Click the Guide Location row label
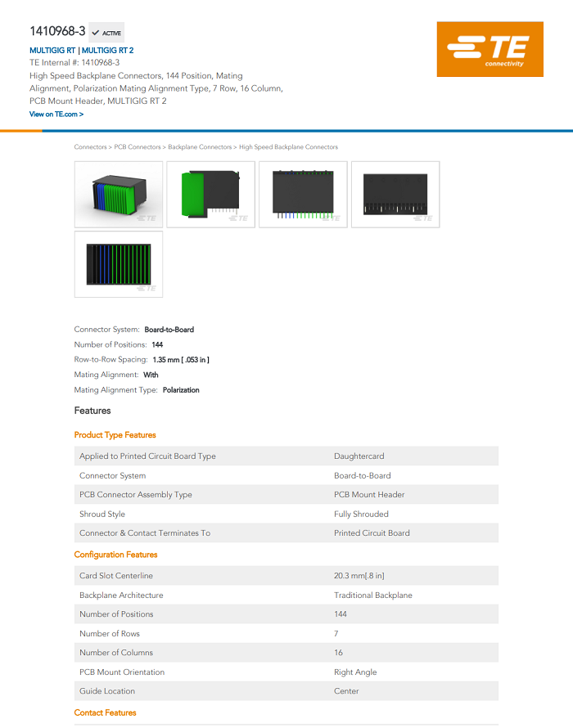573x728 pixels. point(107,691)
